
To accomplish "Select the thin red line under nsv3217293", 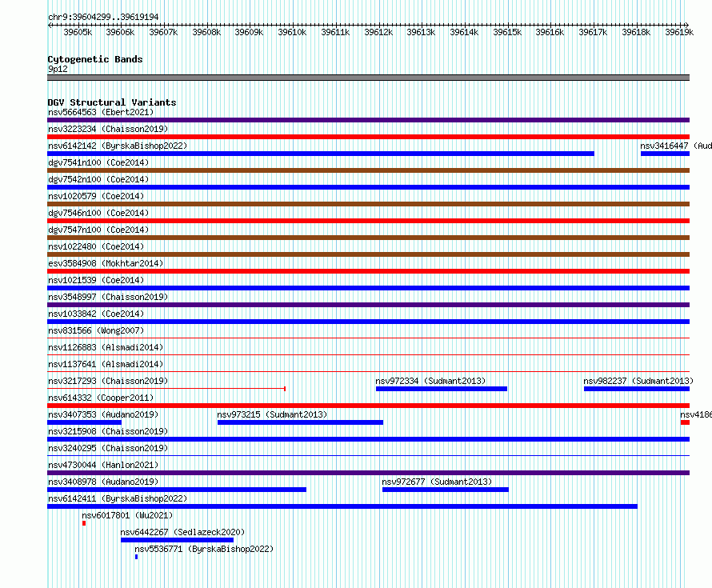I will [x=166, y=389].
